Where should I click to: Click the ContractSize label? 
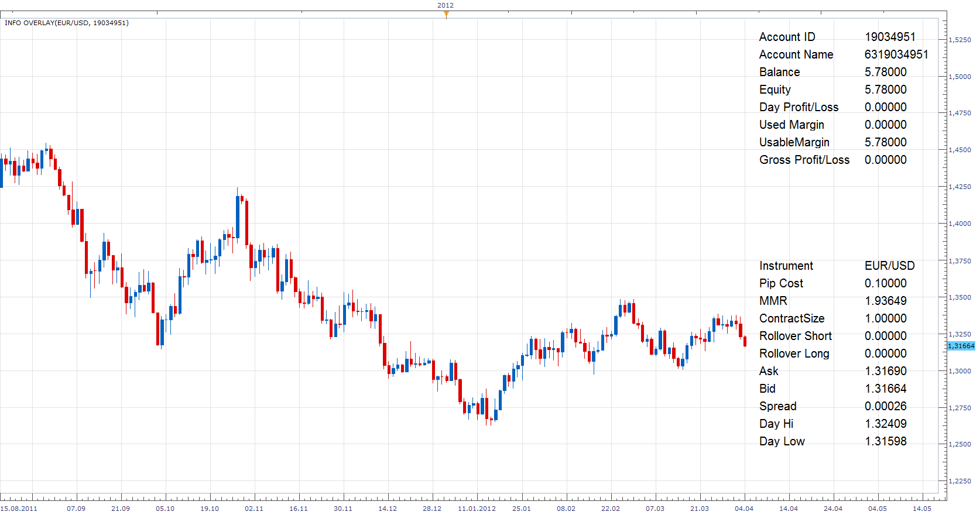click(x=792, y=318)
